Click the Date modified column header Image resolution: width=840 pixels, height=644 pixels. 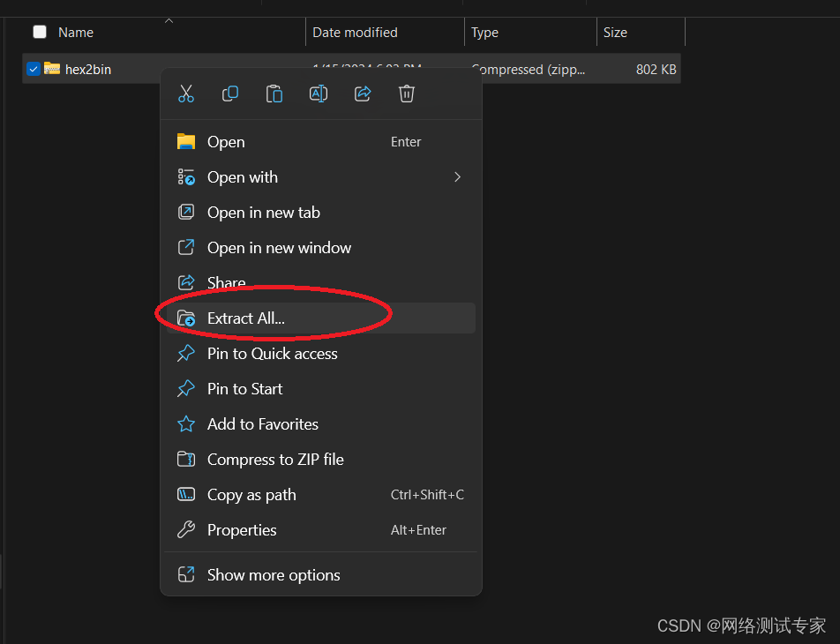[354, 32]
